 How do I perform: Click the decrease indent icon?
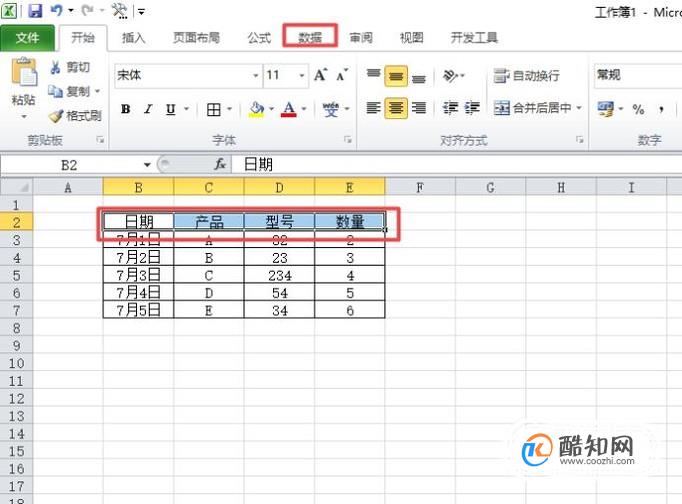(x=450, y=107)
